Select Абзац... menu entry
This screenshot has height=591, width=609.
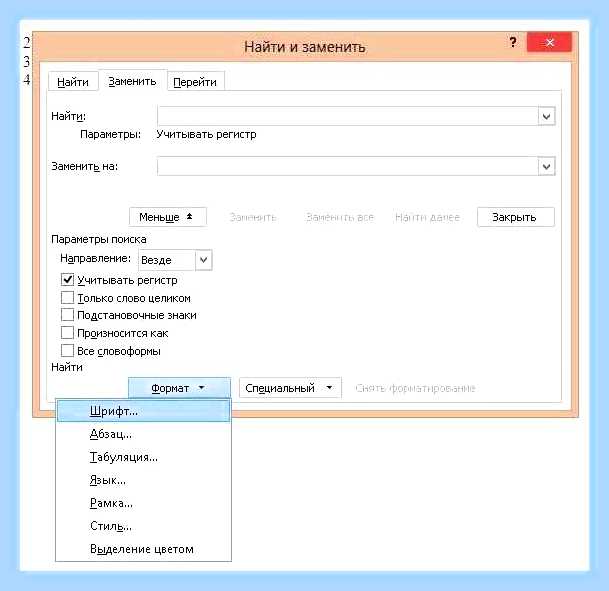click(144, 434)
